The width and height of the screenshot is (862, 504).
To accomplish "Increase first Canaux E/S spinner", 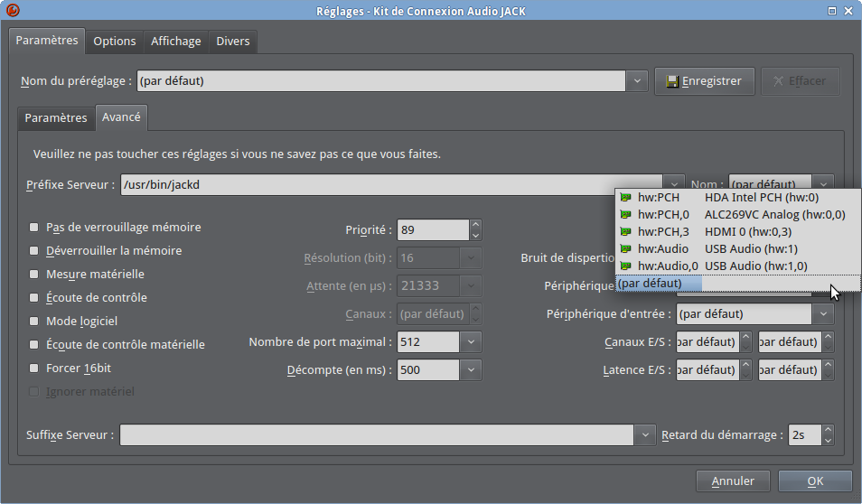I will tap(746, 336).
